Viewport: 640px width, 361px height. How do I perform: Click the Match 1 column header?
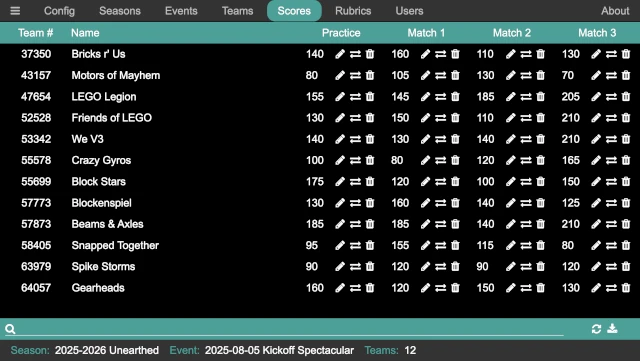point(426,33)
